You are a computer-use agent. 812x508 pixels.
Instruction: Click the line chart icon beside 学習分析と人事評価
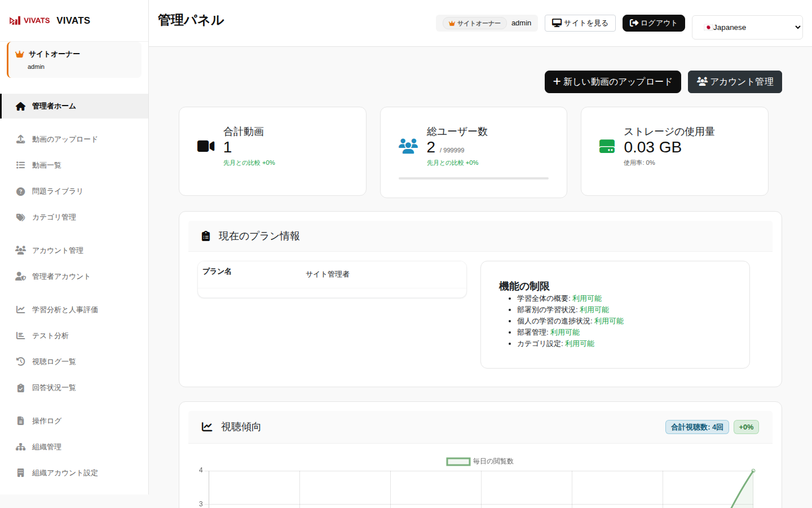coord(20,309)
